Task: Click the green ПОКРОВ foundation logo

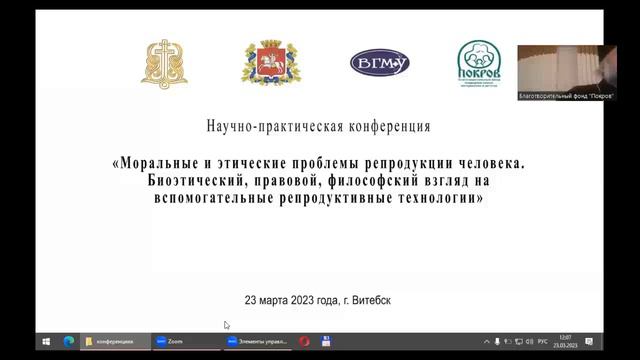Action: (479, 63)
